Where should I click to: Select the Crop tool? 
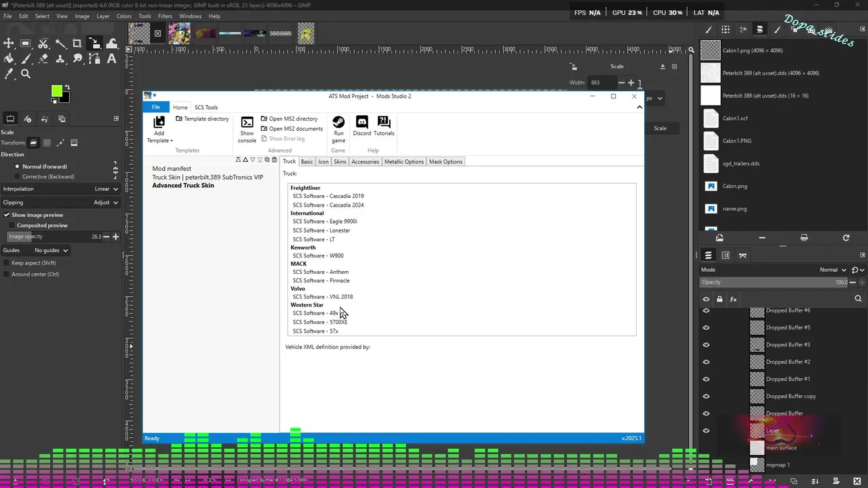(77, 43)
